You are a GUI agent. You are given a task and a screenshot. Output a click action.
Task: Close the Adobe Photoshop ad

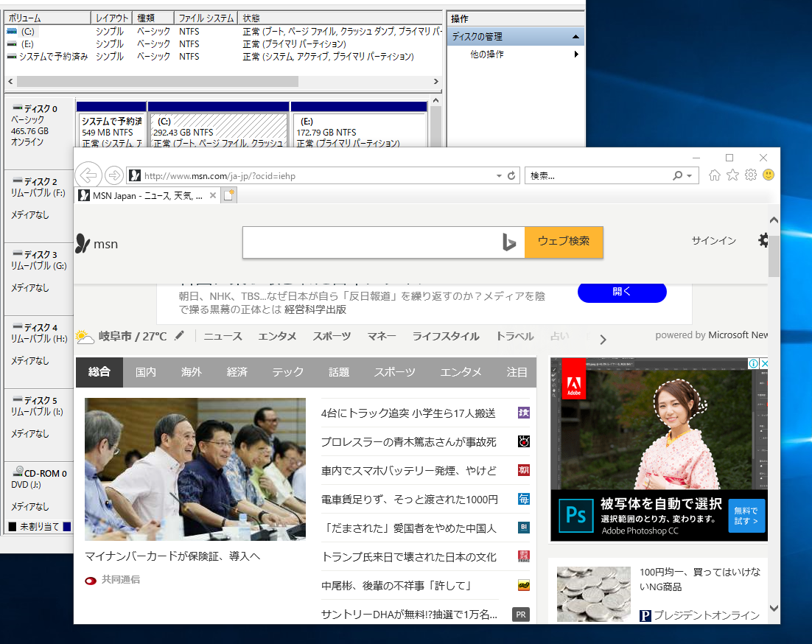(764, 363)
